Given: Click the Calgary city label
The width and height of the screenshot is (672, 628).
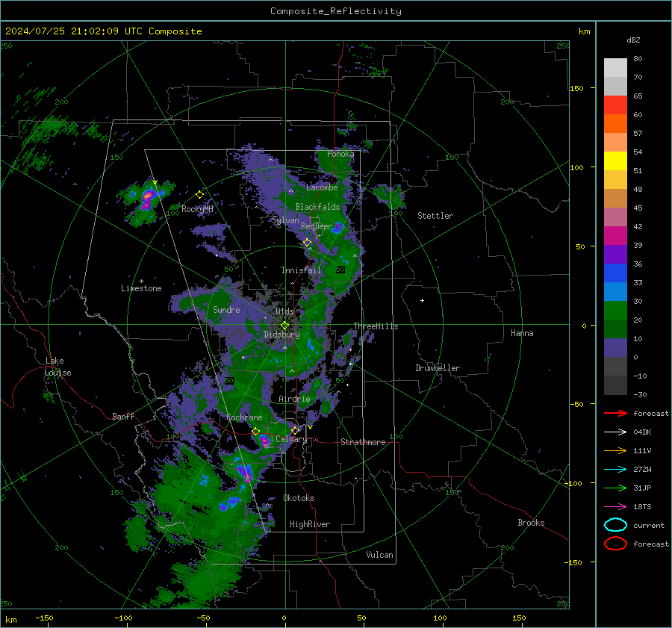Looking at the screenshot, I should (291, 439).
